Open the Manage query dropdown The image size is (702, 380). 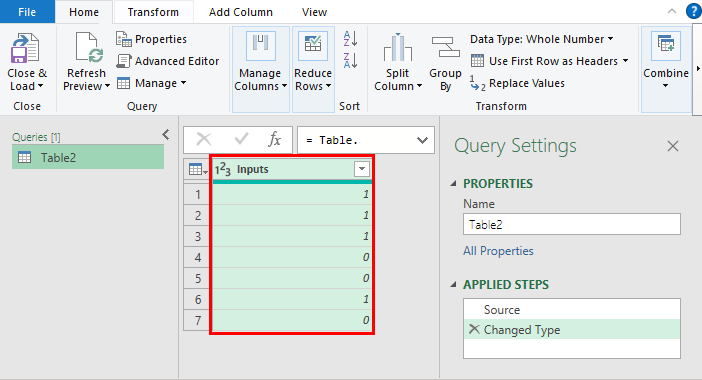coord(151,83)
